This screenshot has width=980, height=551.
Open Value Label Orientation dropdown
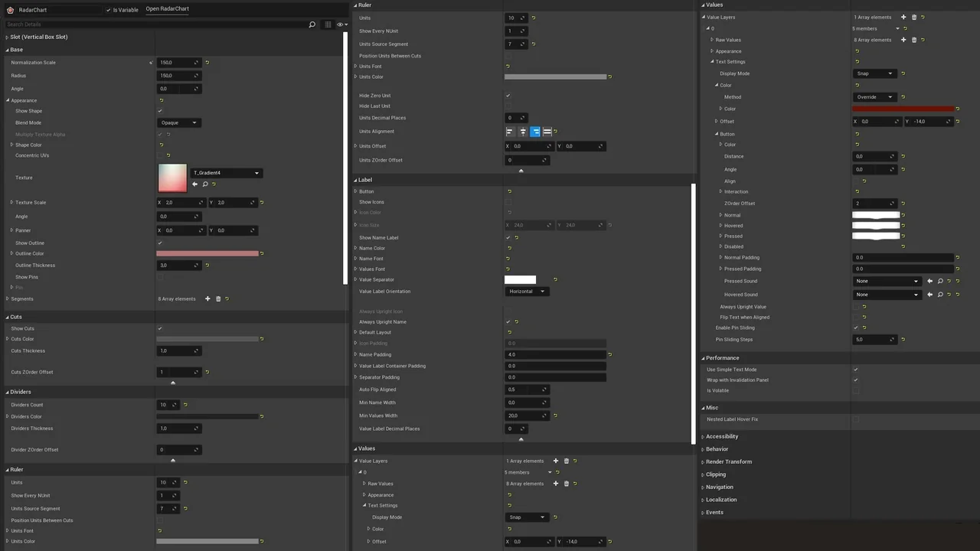(527, 292)
